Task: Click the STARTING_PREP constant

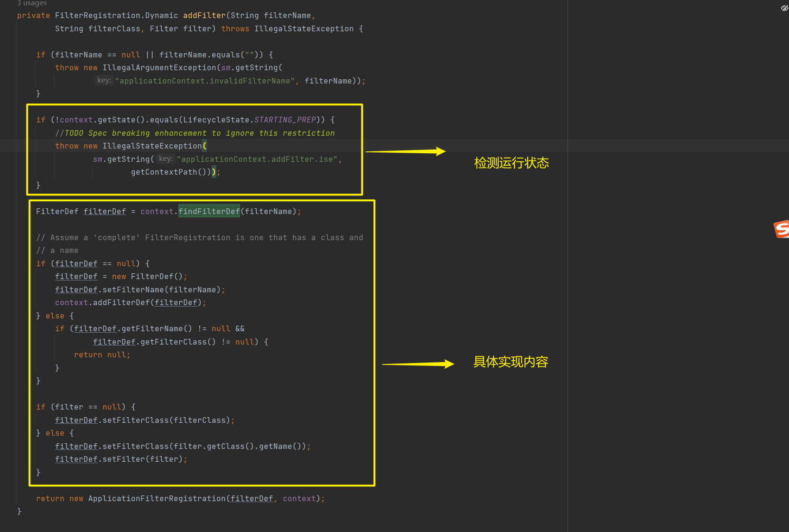Action: click(x=285, y=120)
